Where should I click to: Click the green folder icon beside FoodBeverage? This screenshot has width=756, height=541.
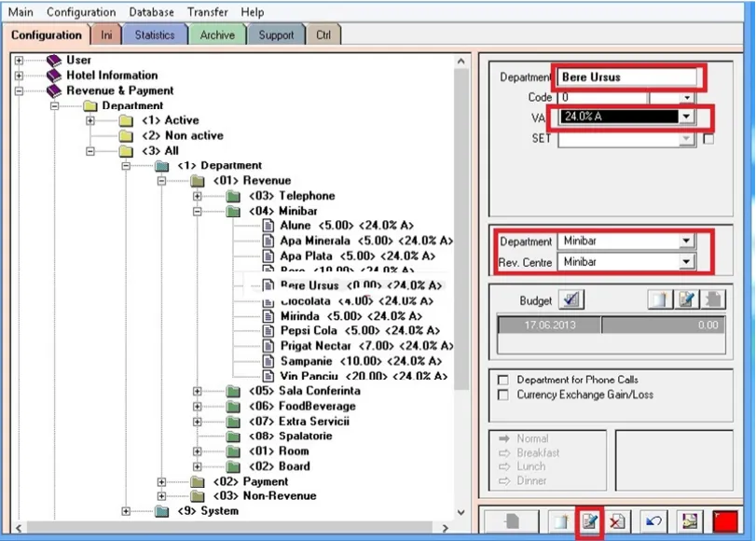(233, 407)
